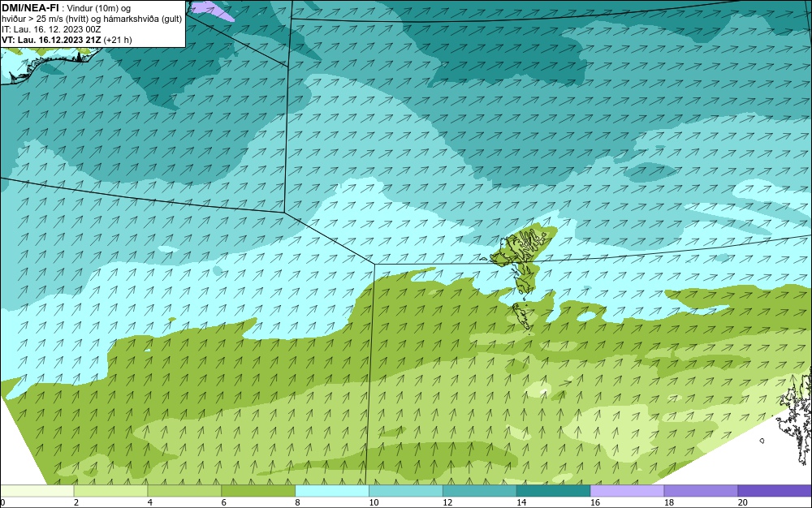Click the 6–8 m/s olive green legend swatch
The width and height of the screenshot is (812, 508).
click(x=258, y=491)
